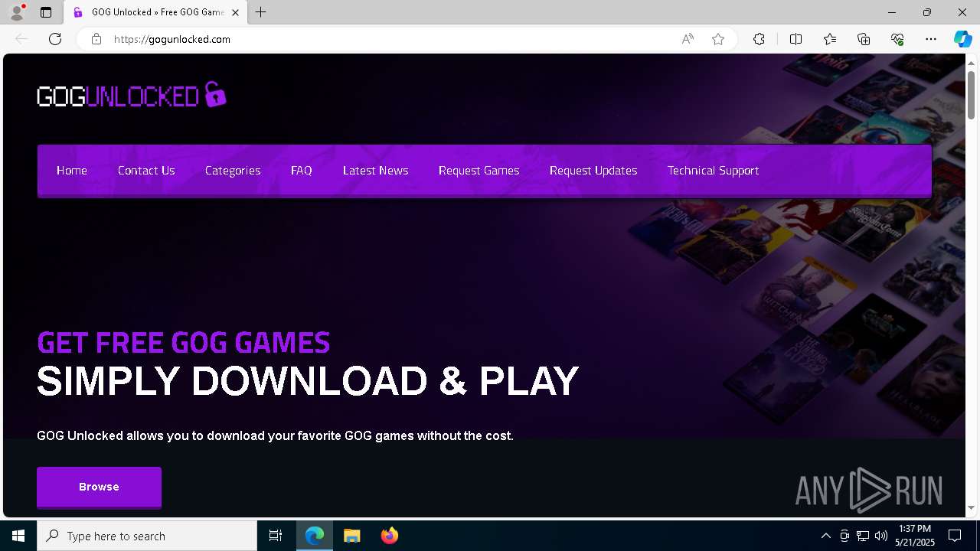Open the notification center icon
Image resolution: width=980 pixels, height=551 pixels.
(955, 536)
